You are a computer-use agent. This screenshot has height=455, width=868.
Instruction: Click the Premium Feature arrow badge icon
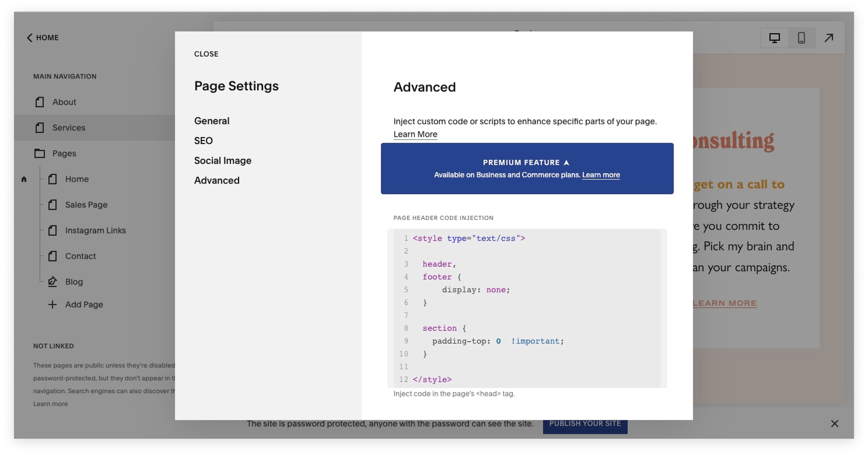(566, 163)
